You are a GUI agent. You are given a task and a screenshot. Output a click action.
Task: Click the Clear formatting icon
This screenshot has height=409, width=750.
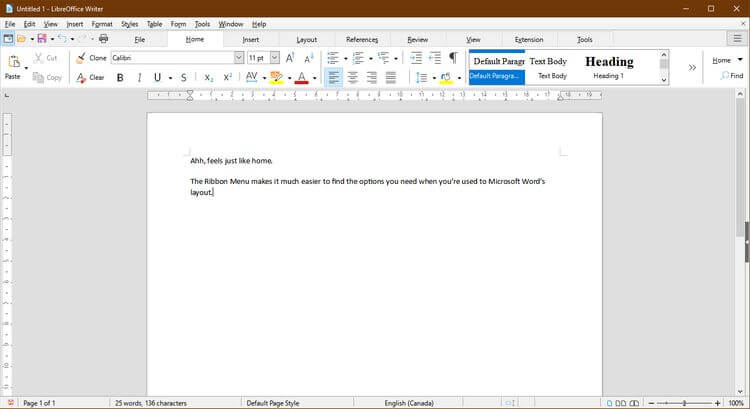81,77
